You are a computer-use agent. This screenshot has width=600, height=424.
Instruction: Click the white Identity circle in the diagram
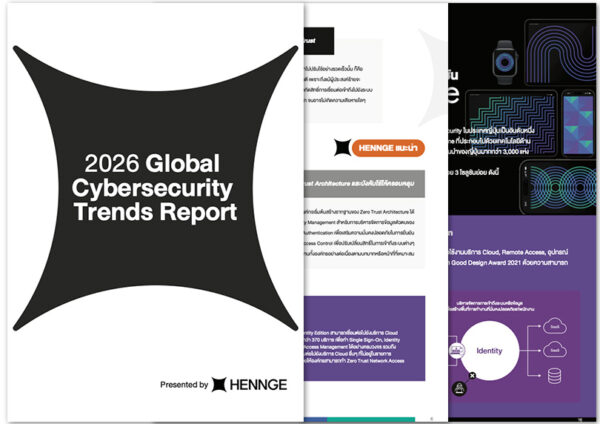coord(489,351)
